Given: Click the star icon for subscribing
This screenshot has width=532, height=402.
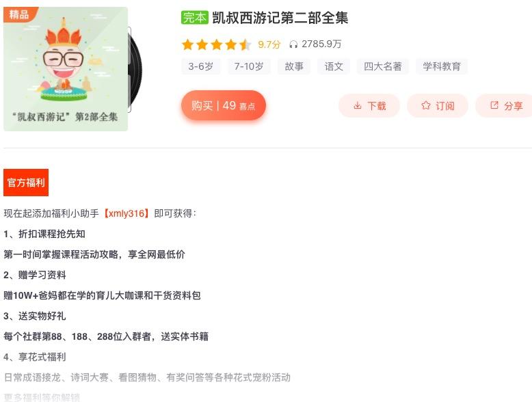Looking at the screenshot, I should click(x=425, y=105).
